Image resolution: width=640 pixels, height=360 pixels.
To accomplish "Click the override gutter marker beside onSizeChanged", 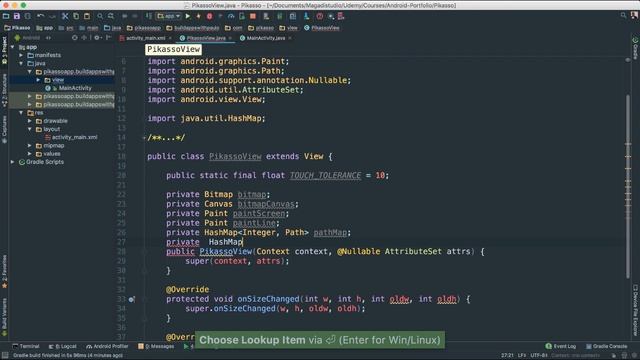I will 131,299.
